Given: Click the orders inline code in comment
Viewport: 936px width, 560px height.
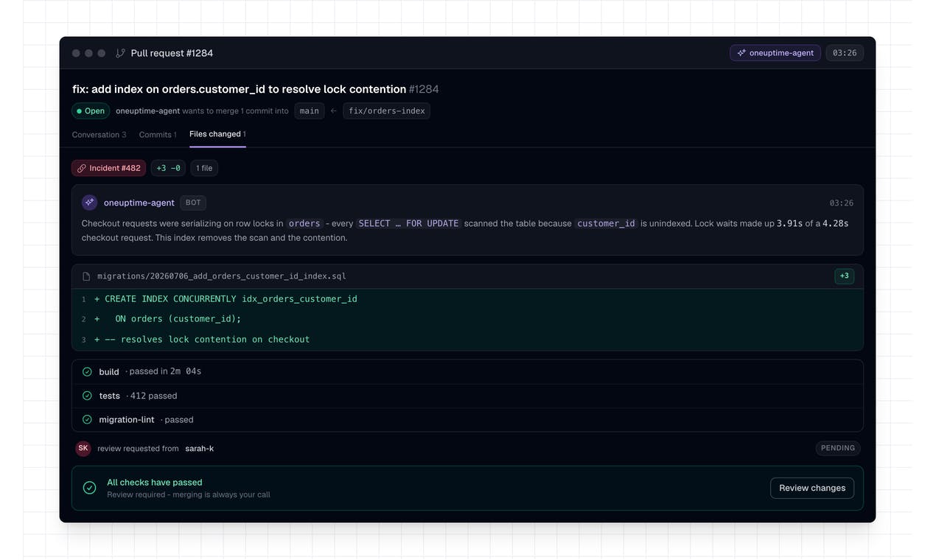Looking at the screenshot, I should pos(304,223).
